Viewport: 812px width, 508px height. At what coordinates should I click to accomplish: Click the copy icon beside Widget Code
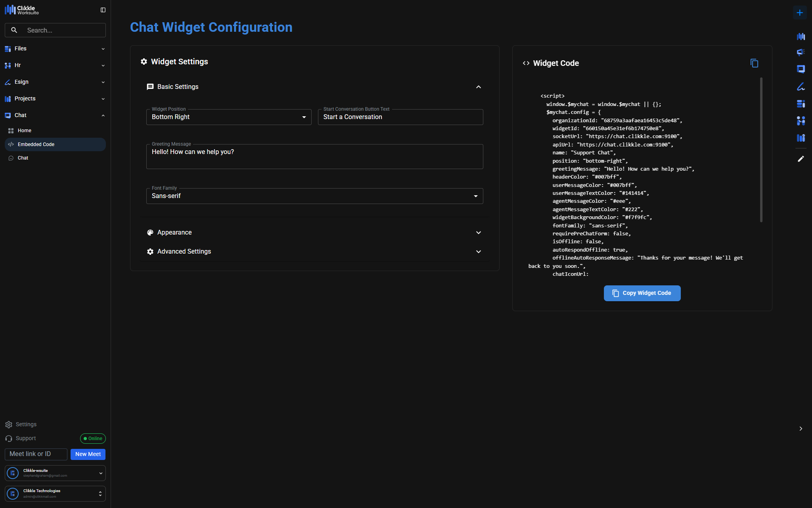pyautogui.click(x=754, y=63)
